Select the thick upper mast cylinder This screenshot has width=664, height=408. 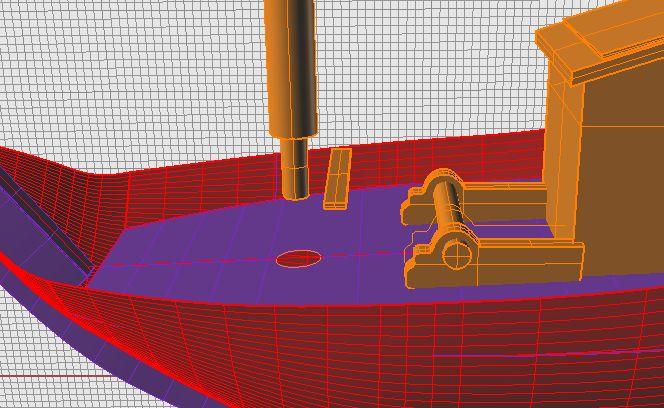pyautogui.click(x=291, y=68)
